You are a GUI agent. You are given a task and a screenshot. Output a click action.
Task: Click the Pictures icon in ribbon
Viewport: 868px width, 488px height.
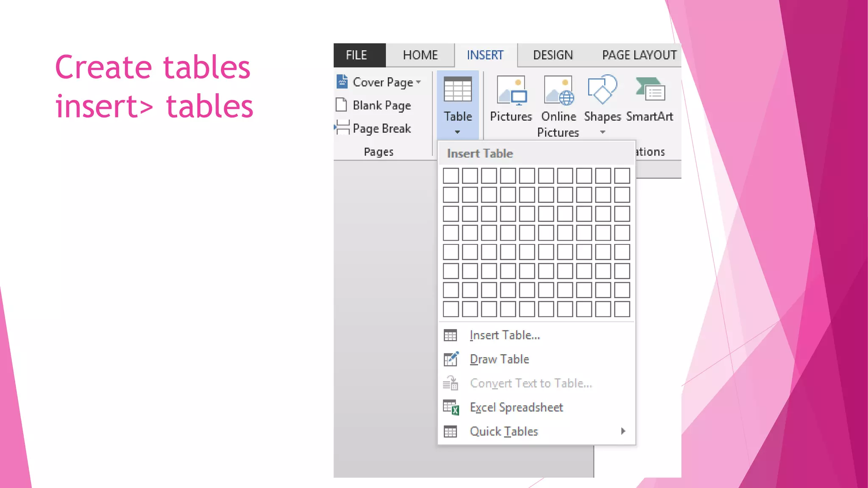point(512,90)
